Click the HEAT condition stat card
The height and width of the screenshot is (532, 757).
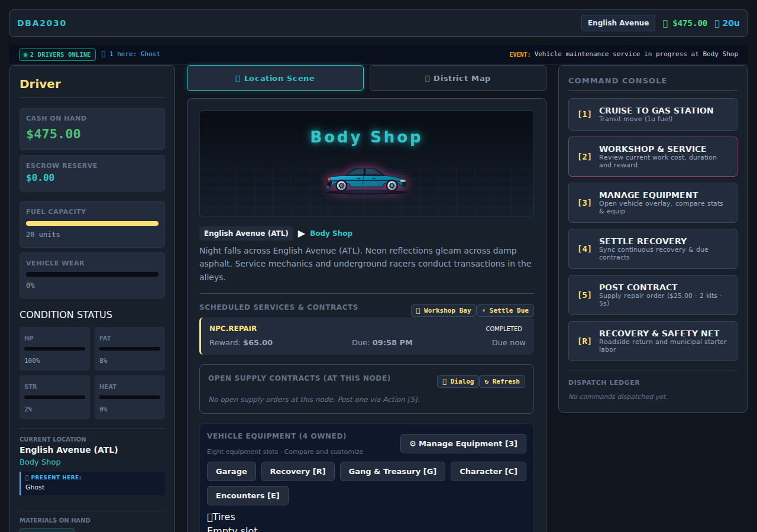click(x=130, y=397)
